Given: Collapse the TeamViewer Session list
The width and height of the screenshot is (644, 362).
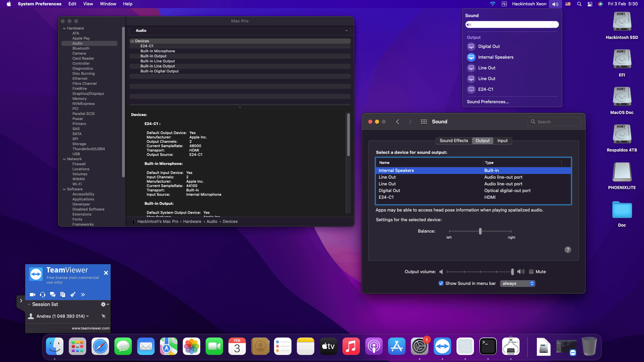Looking at the screenshot, I should pyautogui.click(x=29, y=304).
